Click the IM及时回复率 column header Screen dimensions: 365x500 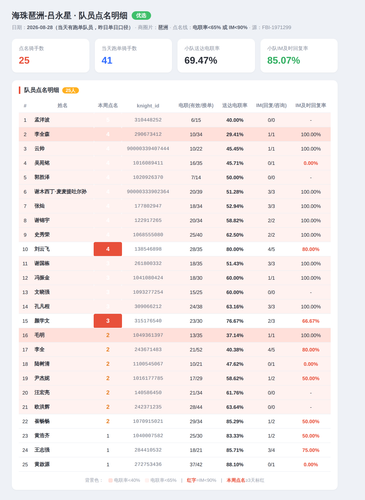311,106
